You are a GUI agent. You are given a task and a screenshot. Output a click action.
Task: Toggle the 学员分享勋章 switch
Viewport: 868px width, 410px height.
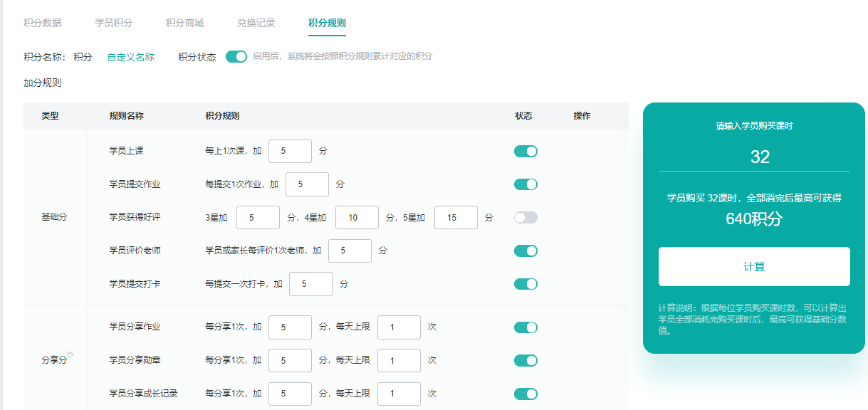pos(525,360)
